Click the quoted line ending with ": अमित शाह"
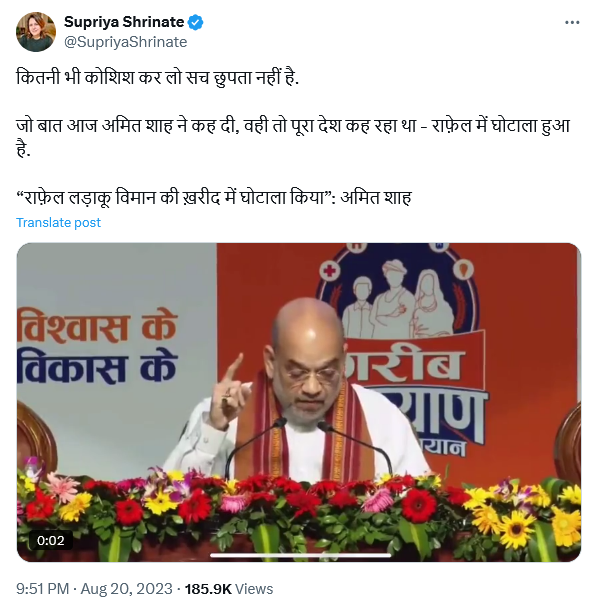598x612 pixels. (x=214, y=198)
